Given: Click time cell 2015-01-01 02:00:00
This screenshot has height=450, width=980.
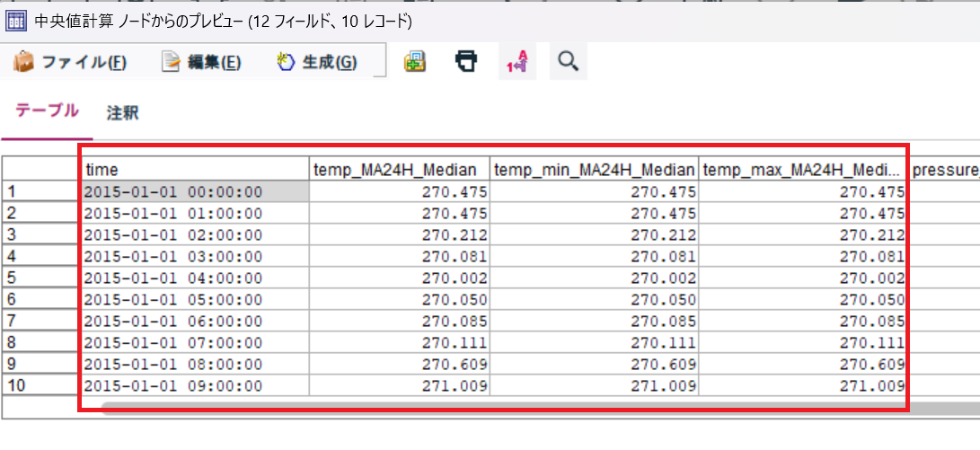Looking at the screenshot, I should pos(196,235).
